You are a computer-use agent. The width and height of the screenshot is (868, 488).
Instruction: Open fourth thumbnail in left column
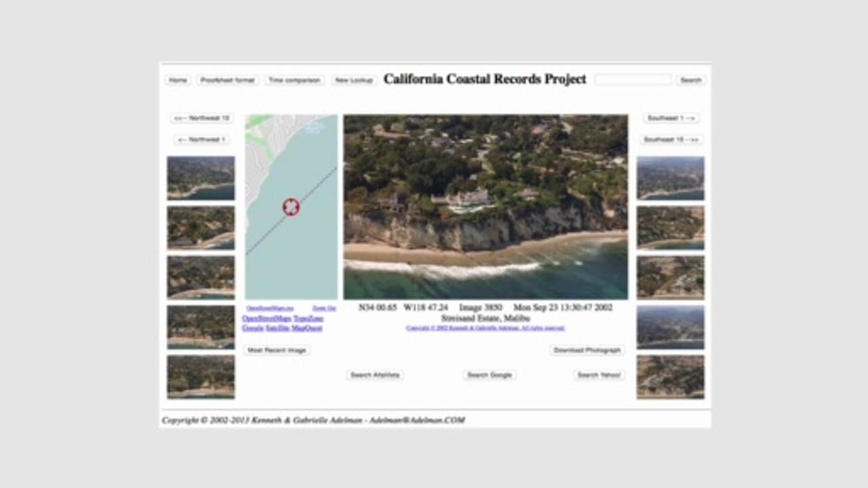pos(201,327)
